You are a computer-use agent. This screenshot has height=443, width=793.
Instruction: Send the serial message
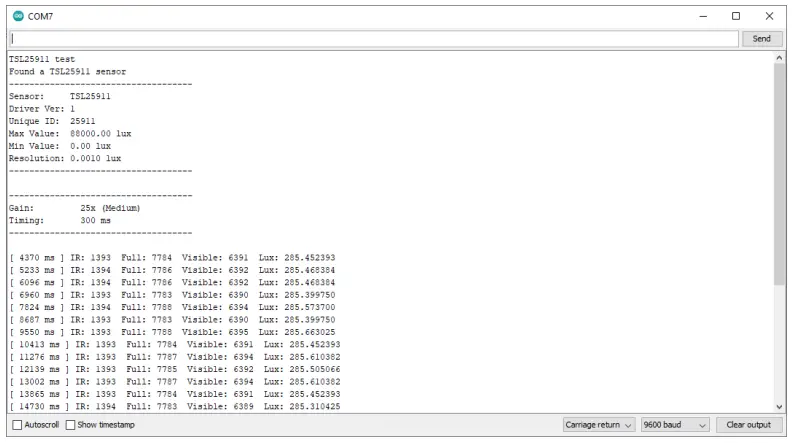[x=762, y=39]
